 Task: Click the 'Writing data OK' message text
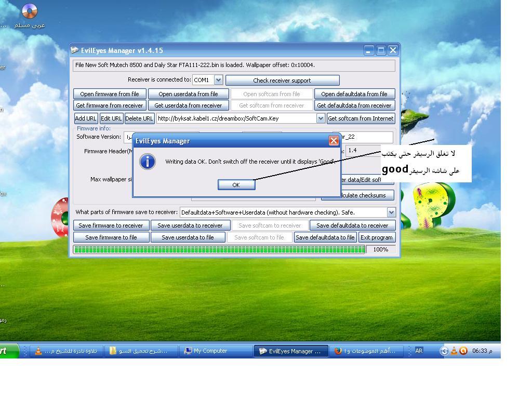[x=250, y=162]
